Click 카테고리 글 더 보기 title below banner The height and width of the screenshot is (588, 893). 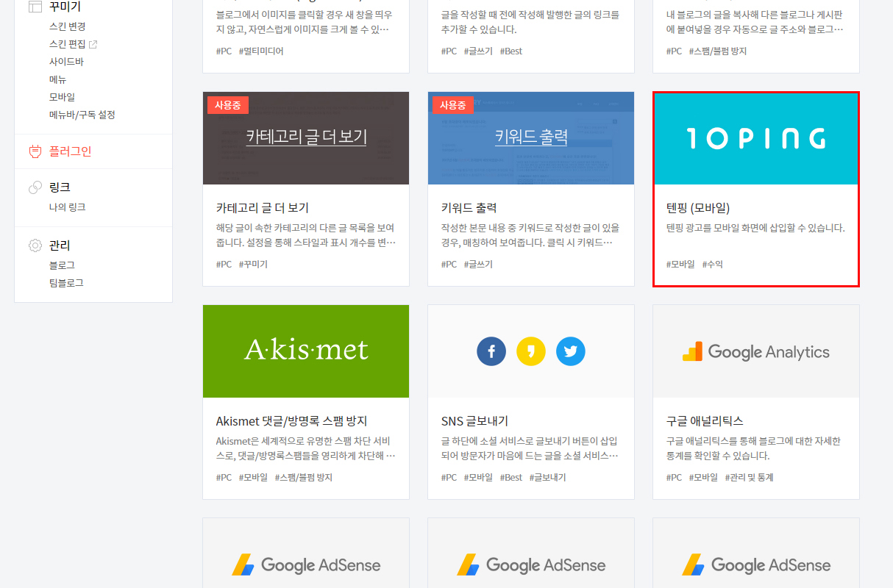263,208
